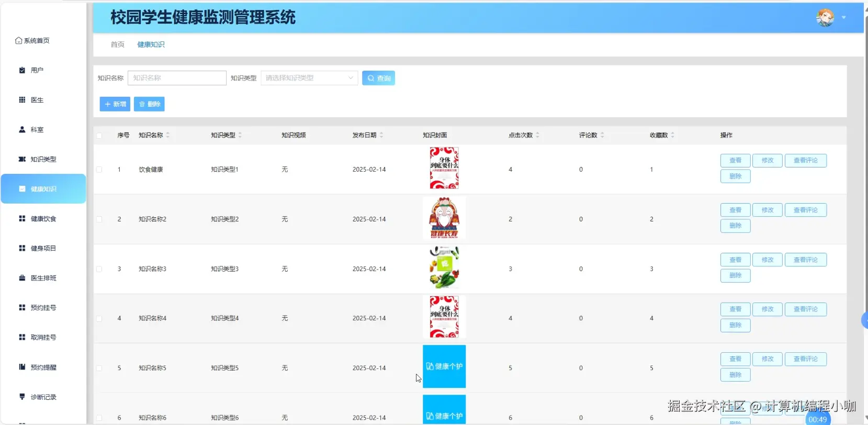
Task: Check the row checkbox for 知识名称6
Action: 99,418
